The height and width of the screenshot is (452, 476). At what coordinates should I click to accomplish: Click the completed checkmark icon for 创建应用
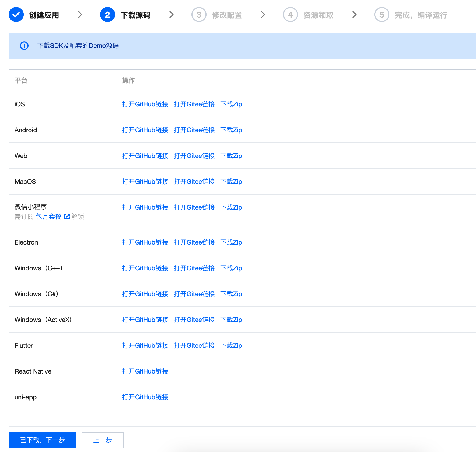click(x=16, y=15)
